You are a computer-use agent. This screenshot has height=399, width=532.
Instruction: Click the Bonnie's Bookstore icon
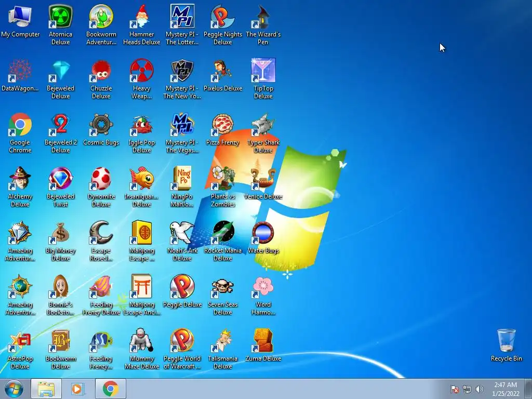click(x=60, y=286)
